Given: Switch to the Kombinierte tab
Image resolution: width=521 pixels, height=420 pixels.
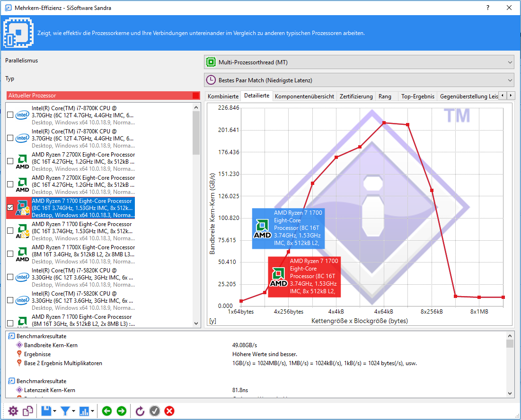Looking at the screenshot, I should 223,96.
